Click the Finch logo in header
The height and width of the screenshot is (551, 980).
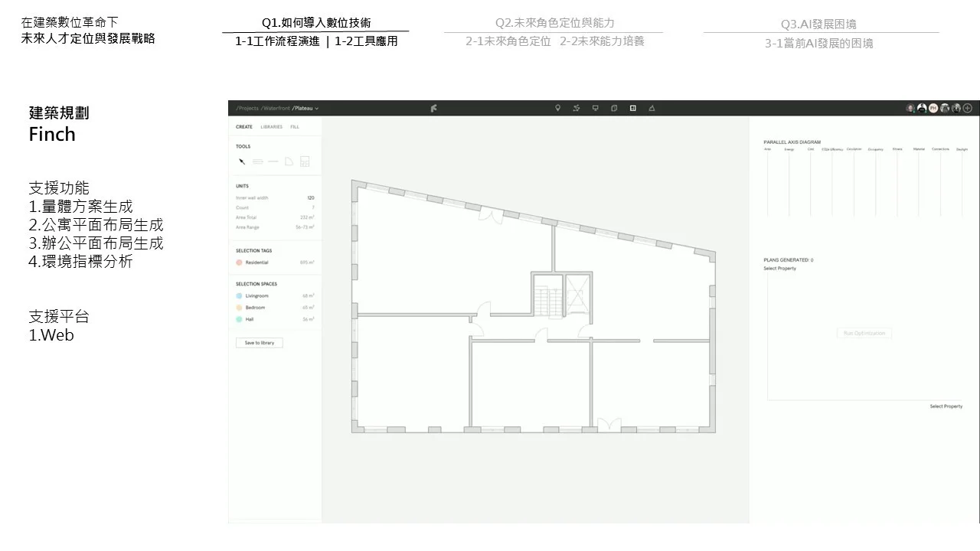[x=433, y=109]
